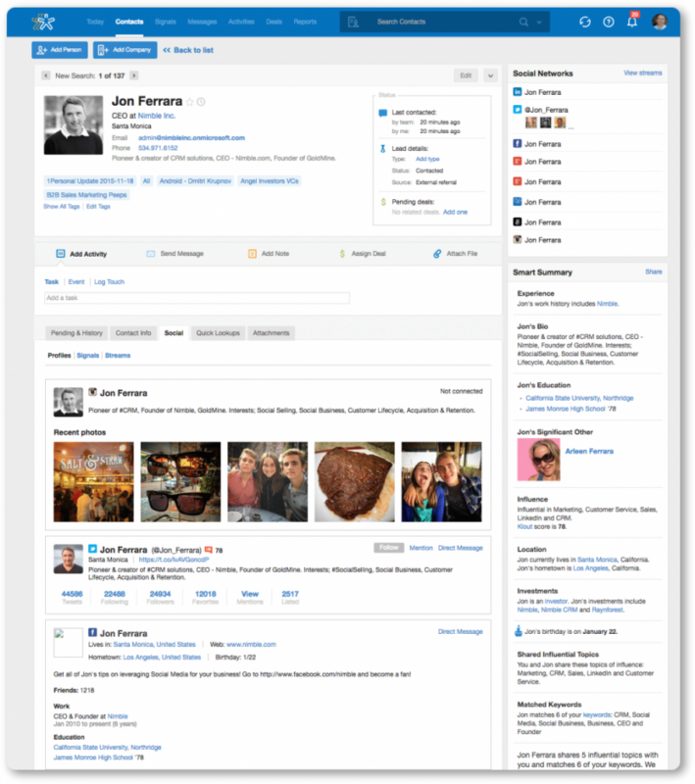Toggle the Follow button on Twitter profile

(x=389, y=548)
